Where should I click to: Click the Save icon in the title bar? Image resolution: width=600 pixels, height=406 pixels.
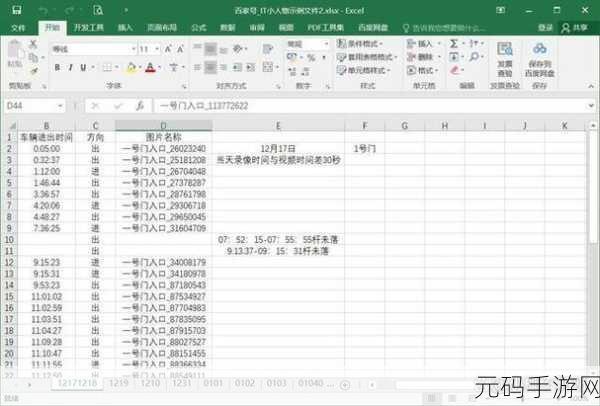pos(16,10)
